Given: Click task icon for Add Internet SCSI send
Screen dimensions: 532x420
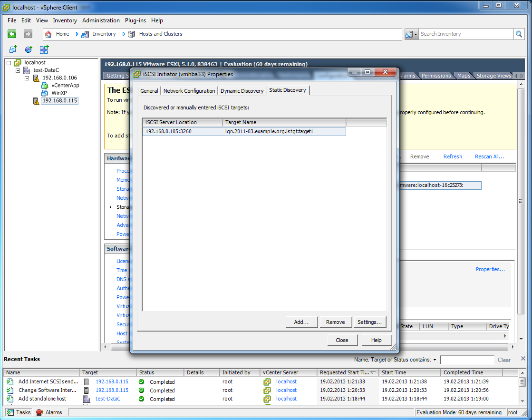Looking at the screenshot, I should click(x=10, y=381).
